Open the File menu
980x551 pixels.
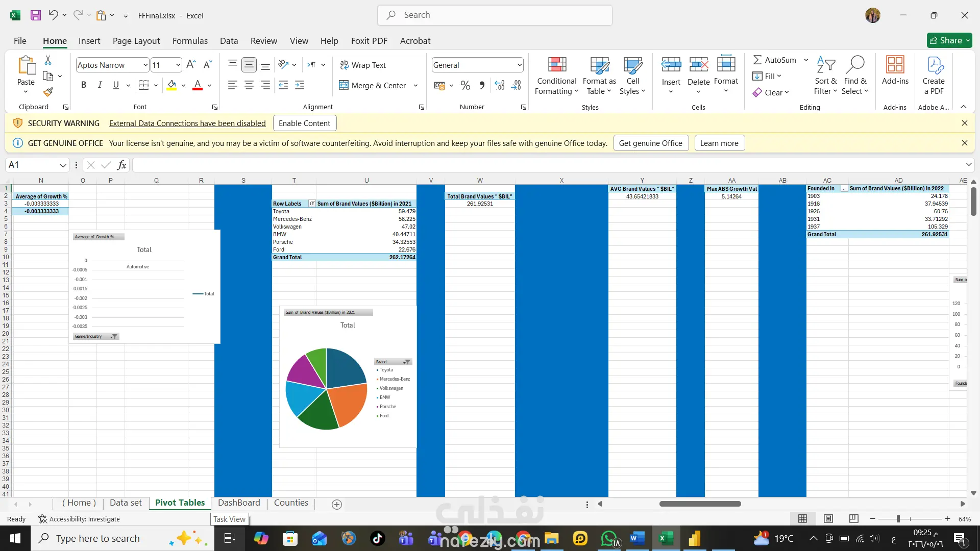point(20,41)
